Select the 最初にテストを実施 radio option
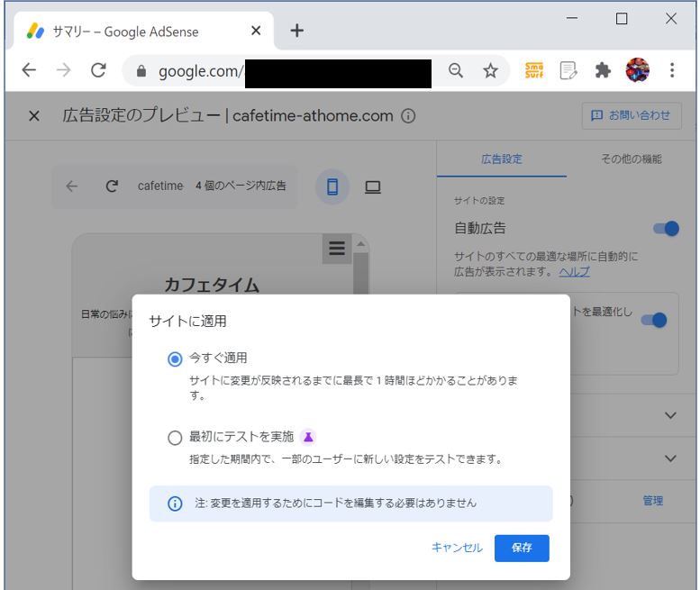Image resolution: width=700 pixels, height=590 pixels. (175, 438)
